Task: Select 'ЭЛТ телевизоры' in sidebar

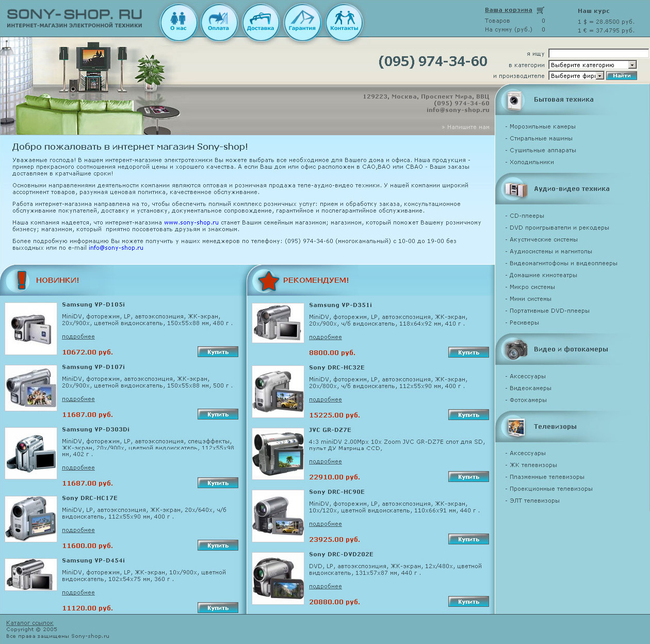Action: pyautogui.click(x=534, y=501)
